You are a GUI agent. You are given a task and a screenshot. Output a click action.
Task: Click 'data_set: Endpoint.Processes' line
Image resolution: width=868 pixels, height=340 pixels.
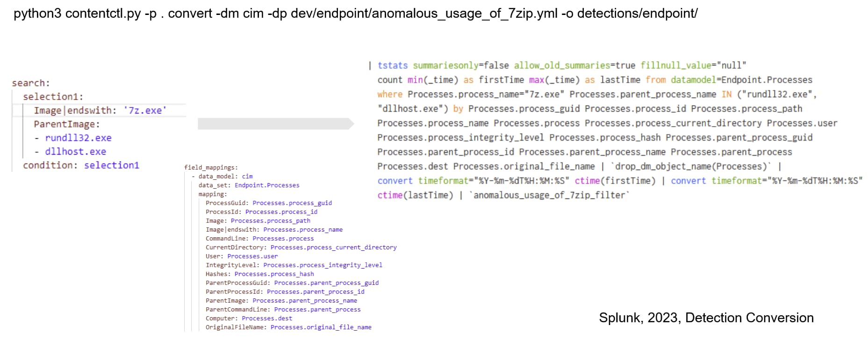tap(249, 185)
